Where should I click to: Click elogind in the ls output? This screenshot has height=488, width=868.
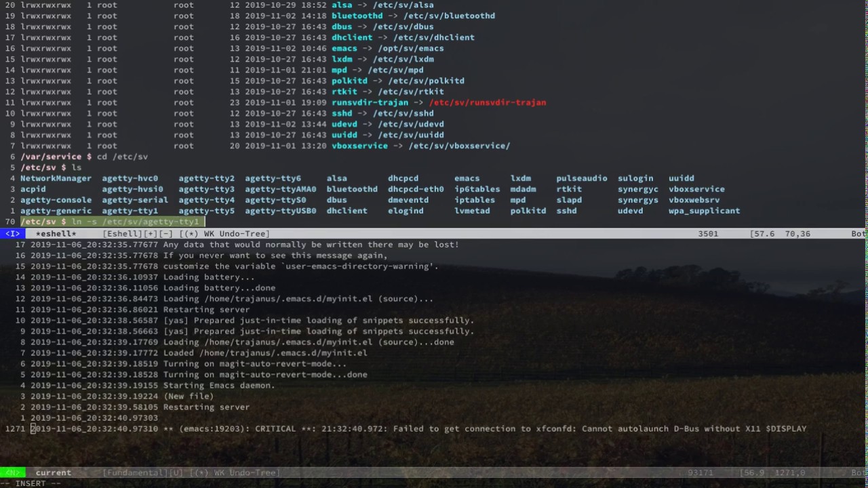(x=406, y=211)
